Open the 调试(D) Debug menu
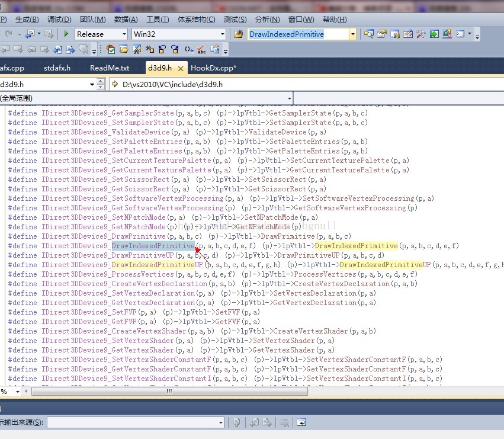Image resolution: width=504 pixels, height=439 pixels. [x=59, y=20]
